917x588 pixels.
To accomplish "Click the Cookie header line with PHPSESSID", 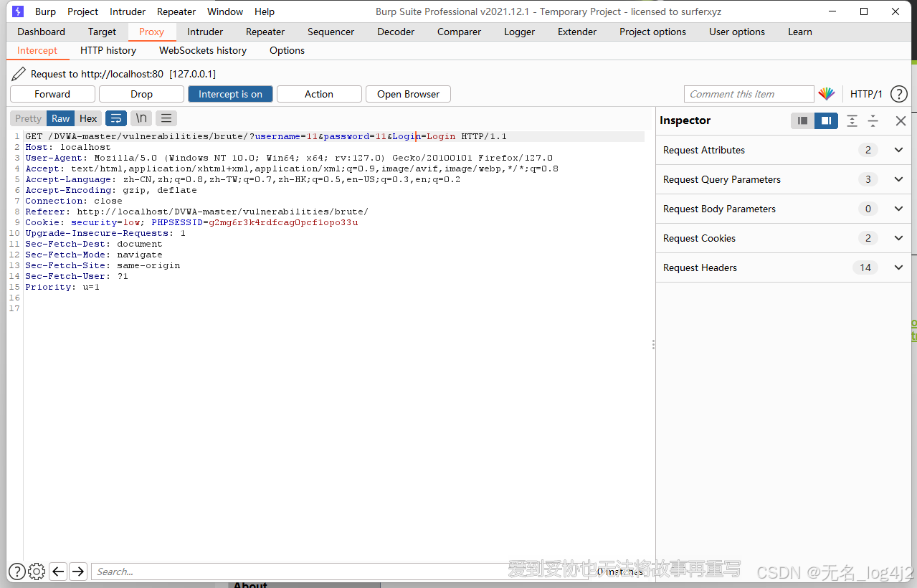I will pos(191,222).
